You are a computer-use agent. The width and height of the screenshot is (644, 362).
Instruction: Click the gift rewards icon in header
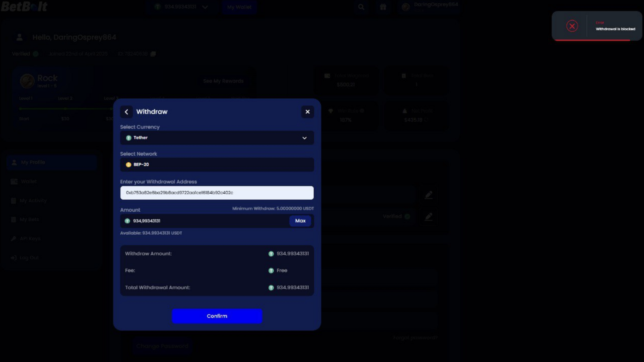tap(383, 7)
